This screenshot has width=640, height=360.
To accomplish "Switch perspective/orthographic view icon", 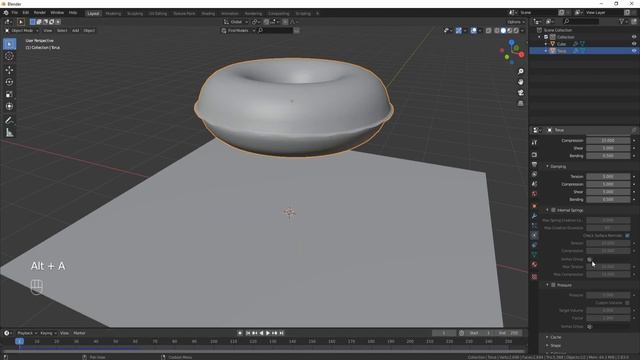I will coord(520,103).
